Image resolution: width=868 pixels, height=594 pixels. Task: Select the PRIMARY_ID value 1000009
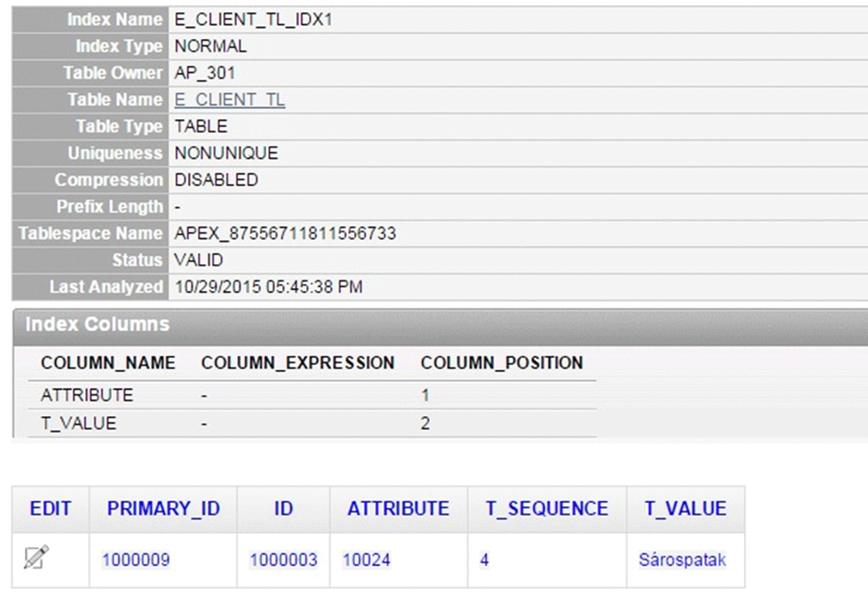pyautogui.click(x=135, y=559)
